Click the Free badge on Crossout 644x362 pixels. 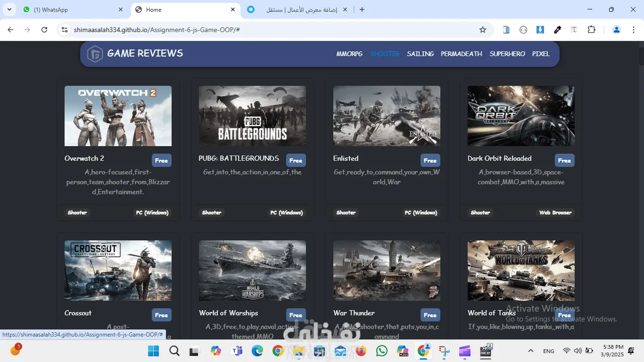pyautogui.click(x=162, y=315)
